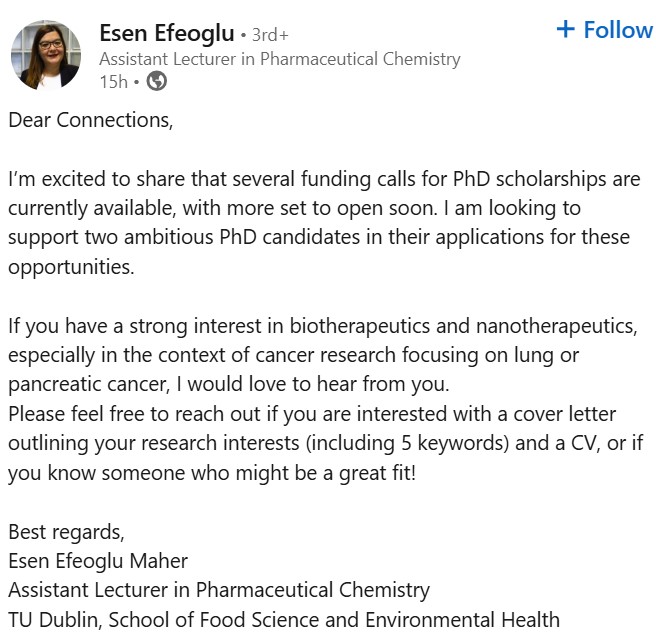Image resolution: width=656 pixels, height=640 pixels.
Task: Click the 15h post timestamp
Action: tap(113, 82)
